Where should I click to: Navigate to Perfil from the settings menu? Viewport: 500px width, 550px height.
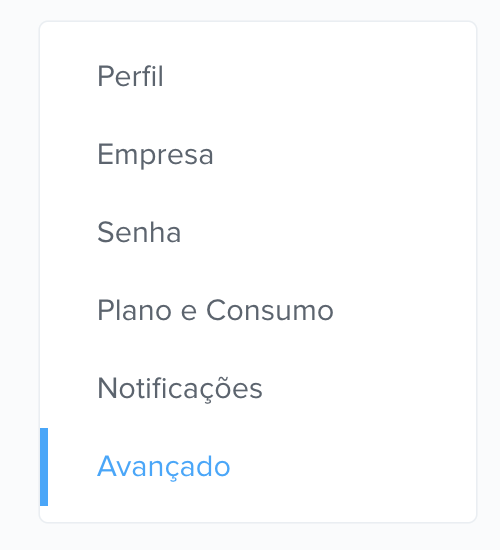pos(130,76)
